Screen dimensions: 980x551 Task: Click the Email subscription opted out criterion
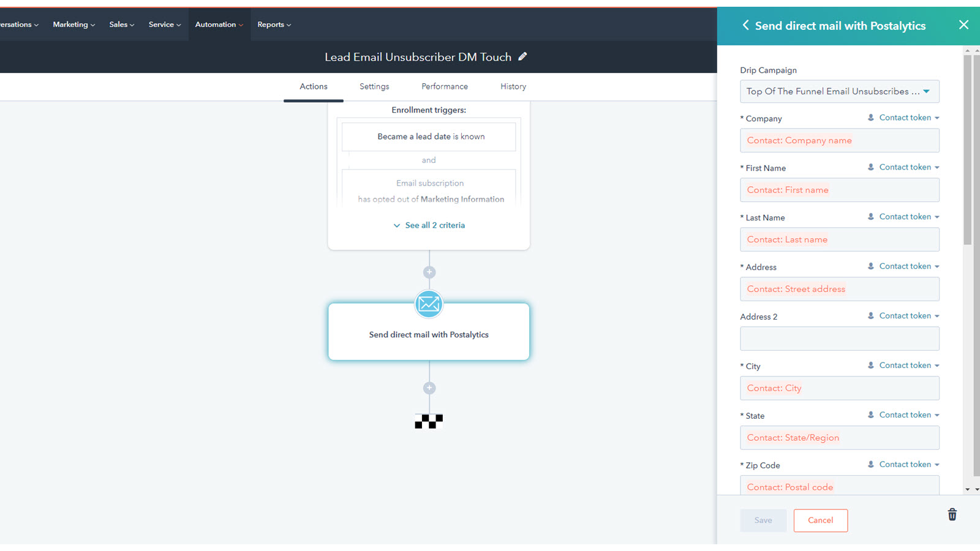(x=429, y=189)
